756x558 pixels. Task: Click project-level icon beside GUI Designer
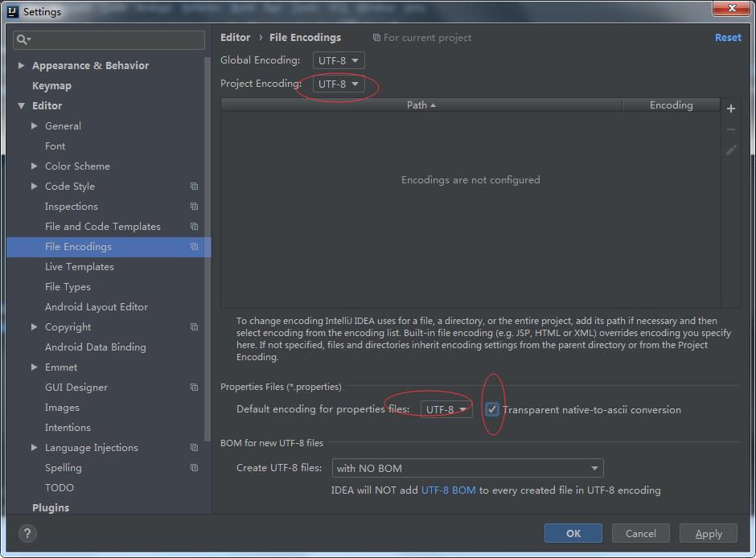click(194, 388)
